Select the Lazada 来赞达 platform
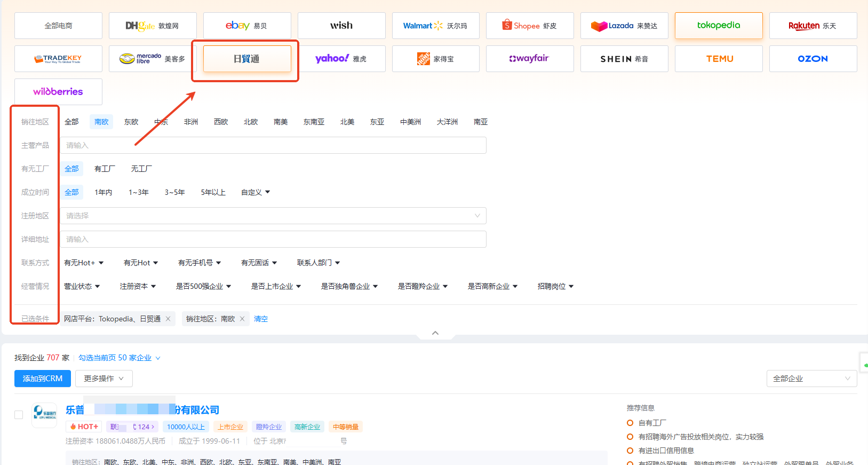Screen dimensions: 868x465 (x=624, y=26)
